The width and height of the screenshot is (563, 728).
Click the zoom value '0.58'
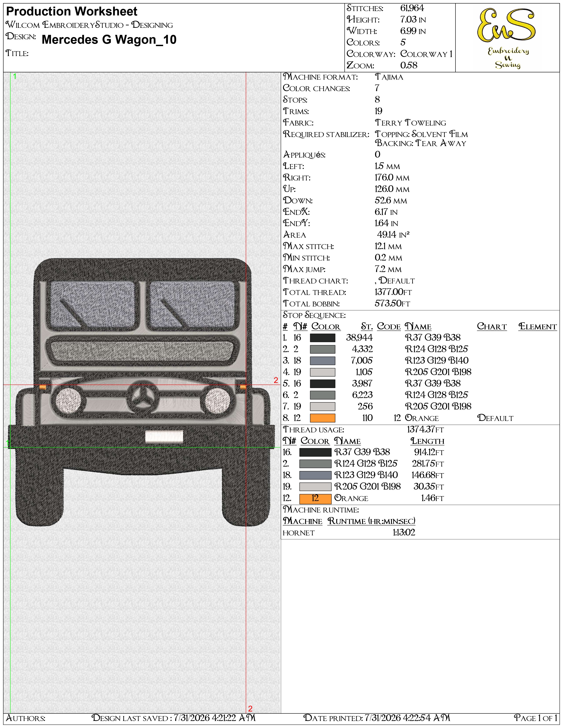coord(409,65)
